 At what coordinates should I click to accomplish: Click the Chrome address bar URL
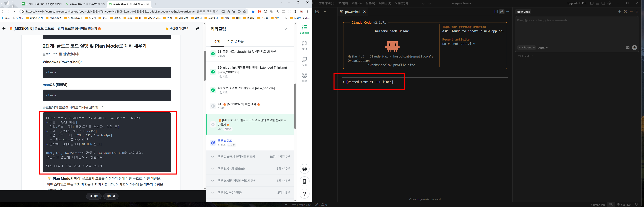pyautogui.click(x=110, y=11)
